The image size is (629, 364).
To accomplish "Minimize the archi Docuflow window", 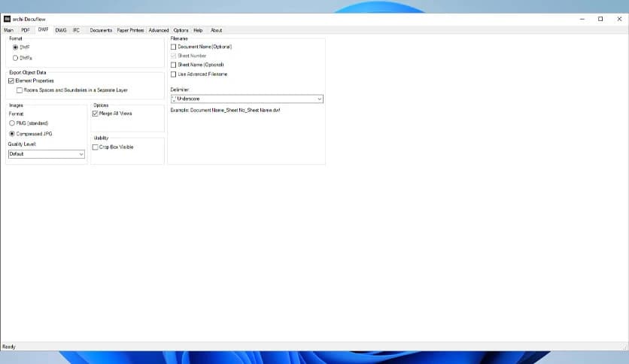I will pyautogui.click(x=582, y=19).
